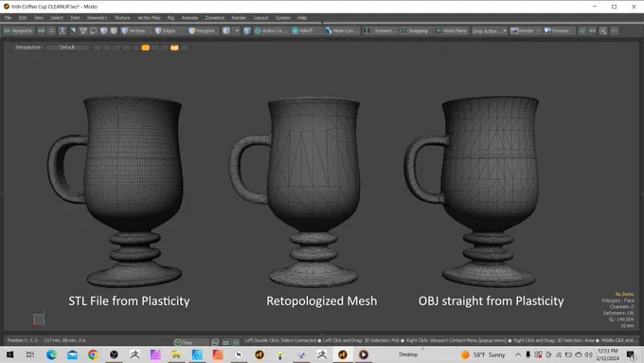
Task: Click the Render button
Action: [523, 31]
